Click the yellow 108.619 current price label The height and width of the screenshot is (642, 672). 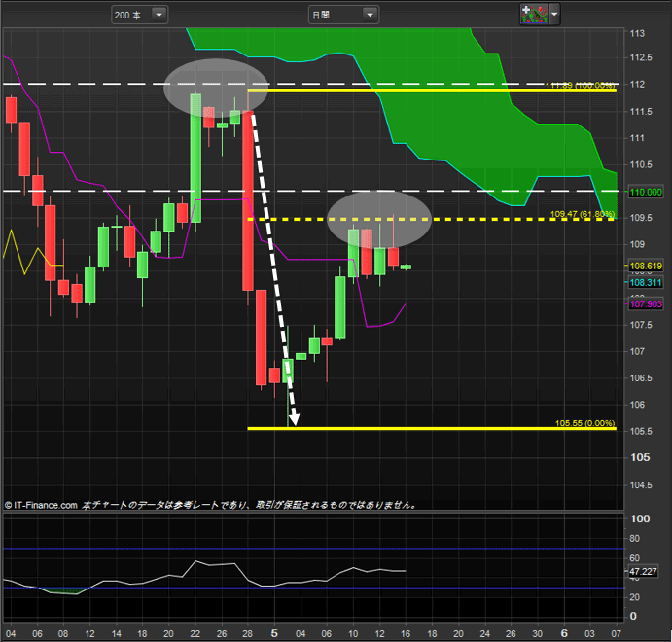[646, 267]
